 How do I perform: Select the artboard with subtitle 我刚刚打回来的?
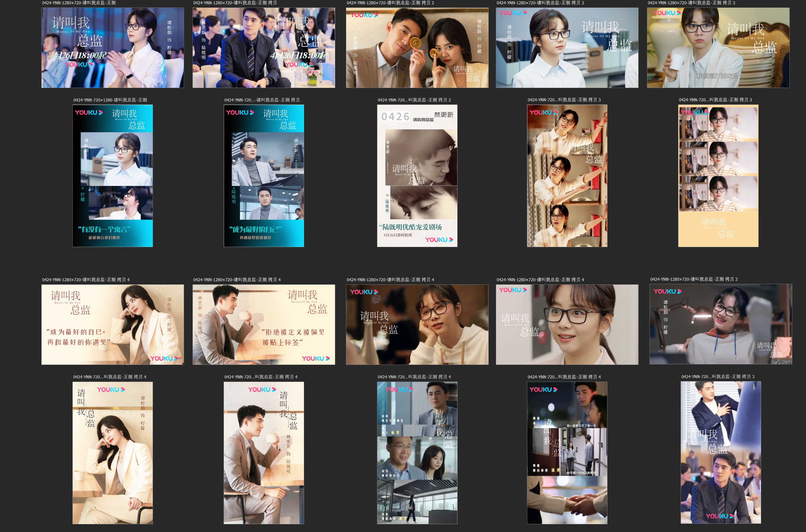(718, 48)
